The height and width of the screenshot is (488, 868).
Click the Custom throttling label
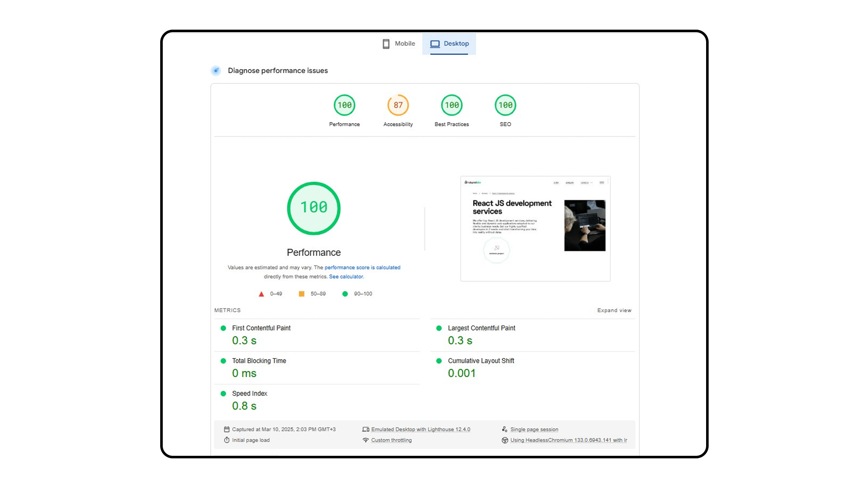click(391, 440)
